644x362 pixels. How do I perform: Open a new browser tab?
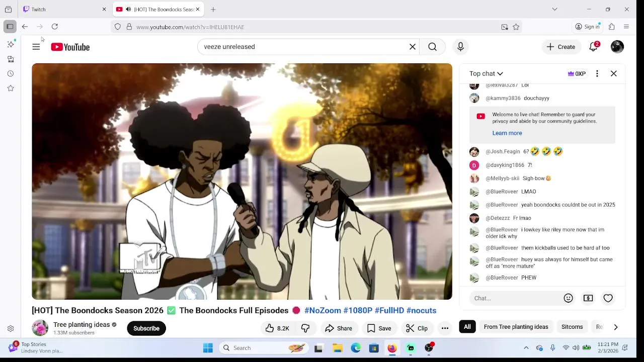(x=213, y=9)
